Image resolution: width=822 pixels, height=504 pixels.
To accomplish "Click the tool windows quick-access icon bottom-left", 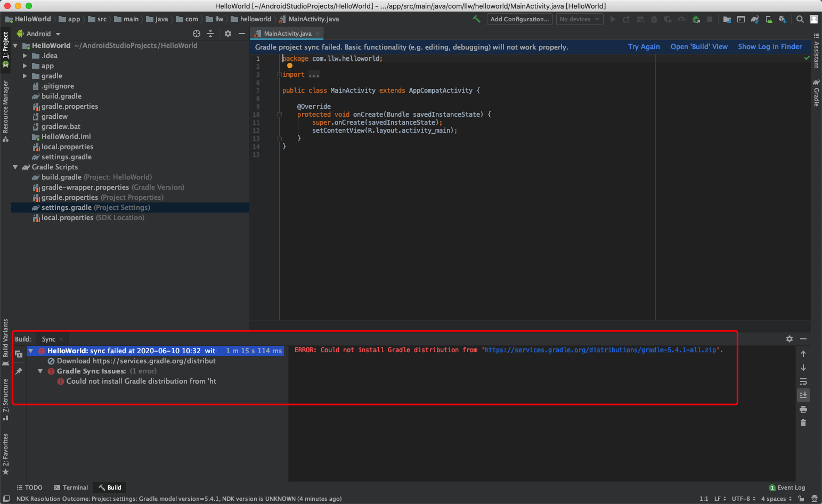I will point(6,499).
